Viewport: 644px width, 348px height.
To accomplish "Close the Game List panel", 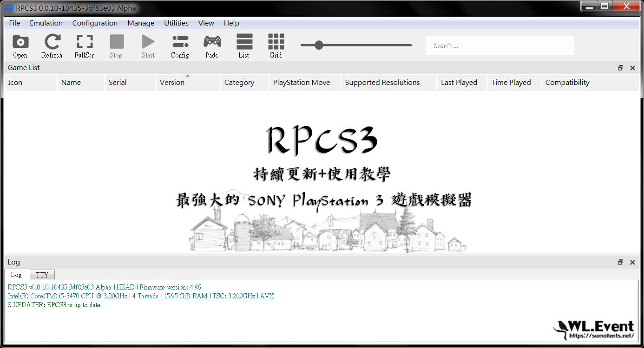I will [632, 68].
